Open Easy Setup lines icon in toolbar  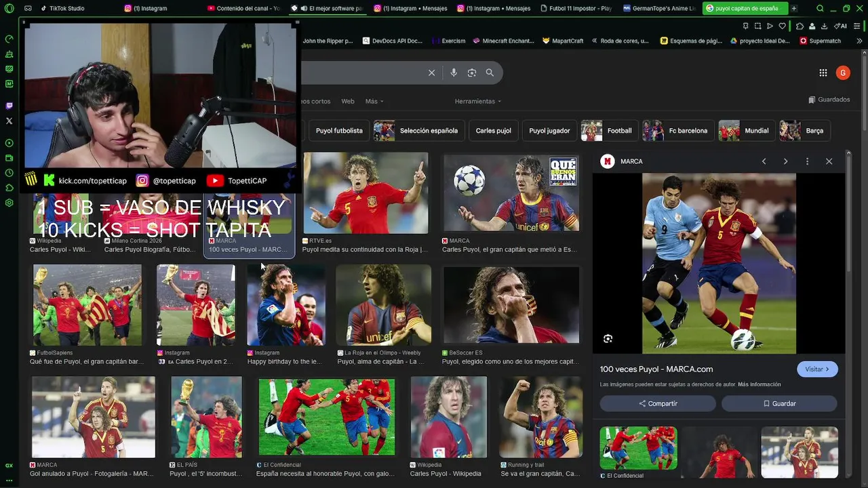click(x=857, y=26)
